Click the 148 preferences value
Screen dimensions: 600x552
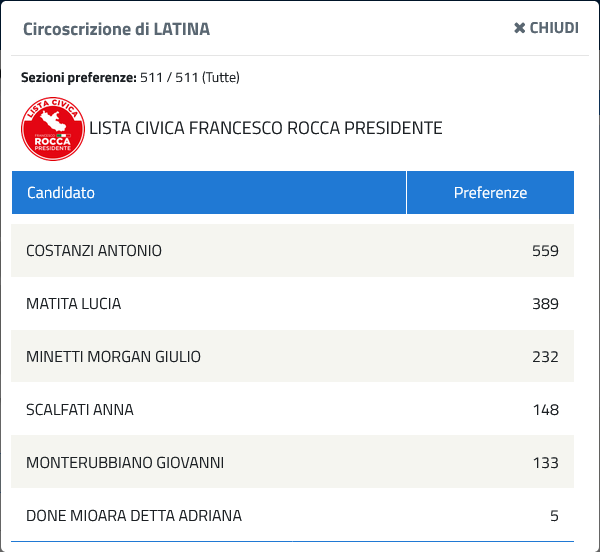(x=546, y=410)
